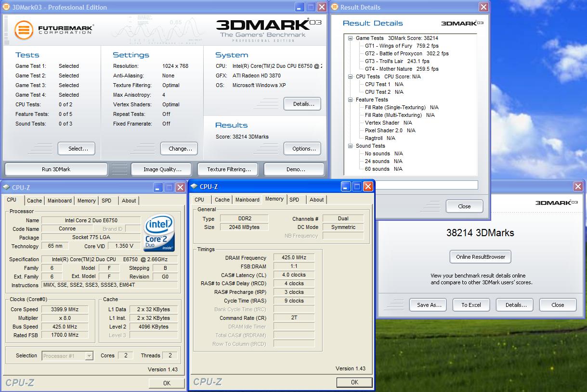Viewport: 587px width, 392px height.
Task: Collapse the Feature Tests tree node
Action: [x=351, y=100]
